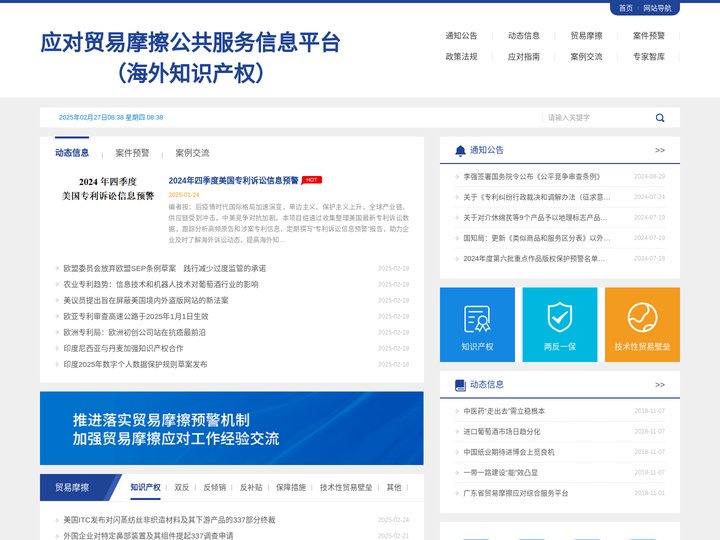Viewport: 720px width, 540px height.
Task: Expand 通知公告 with the >> arrow
Action: pyautogui.click(x=660, y=150)
